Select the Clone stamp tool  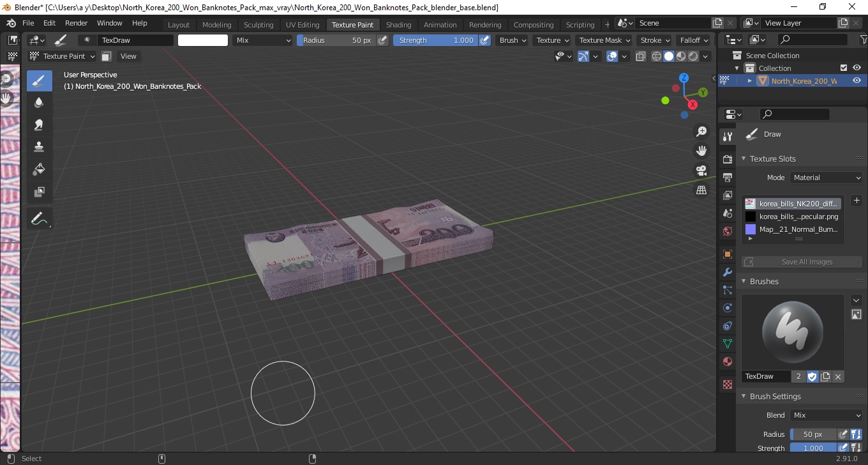coord(39,147)
